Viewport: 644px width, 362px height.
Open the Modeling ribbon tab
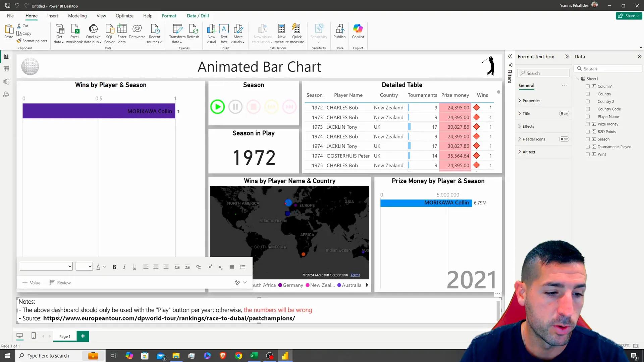pyautogui.click(x=77, y=15)
